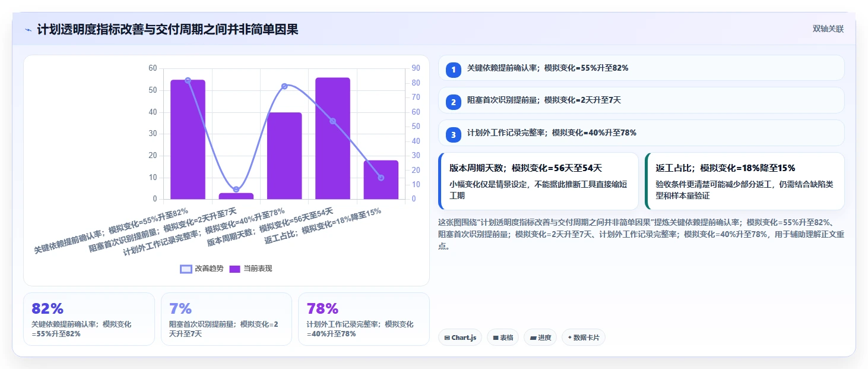This screenshot has height=369, width=868.
Task: Click the last bar for 返工占比
Action: tap(381, 179)
